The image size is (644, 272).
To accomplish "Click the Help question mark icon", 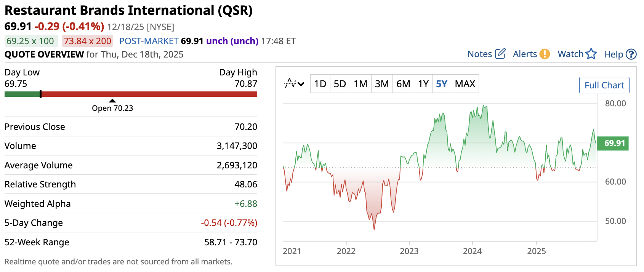I will tap(631, 54).
